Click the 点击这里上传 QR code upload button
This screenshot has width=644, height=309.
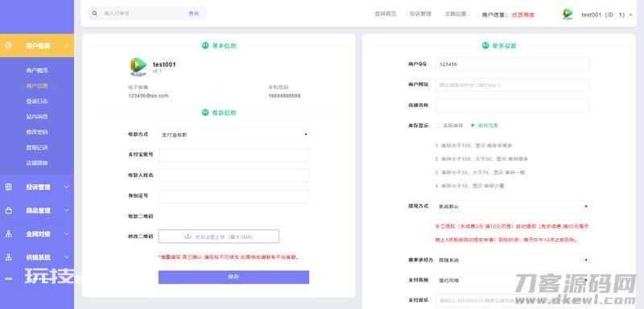pyautogui.click(x=218, y=237)
